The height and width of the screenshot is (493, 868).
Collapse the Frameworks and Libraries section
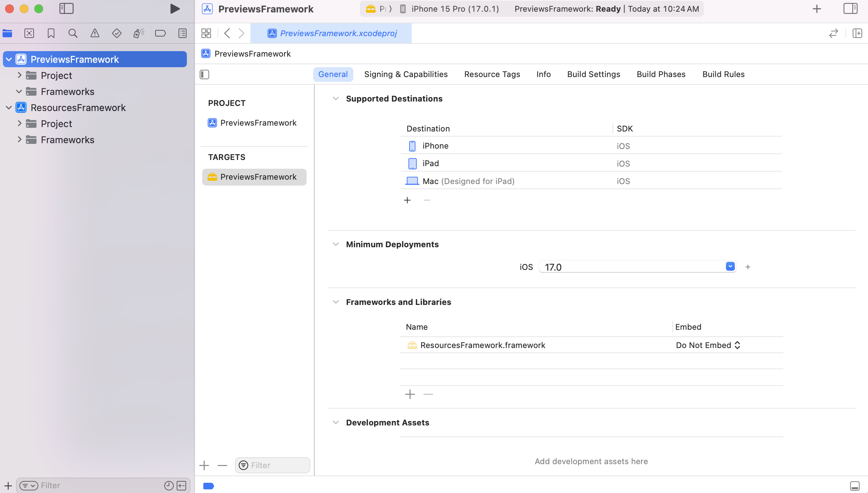(x=336, y=302)
